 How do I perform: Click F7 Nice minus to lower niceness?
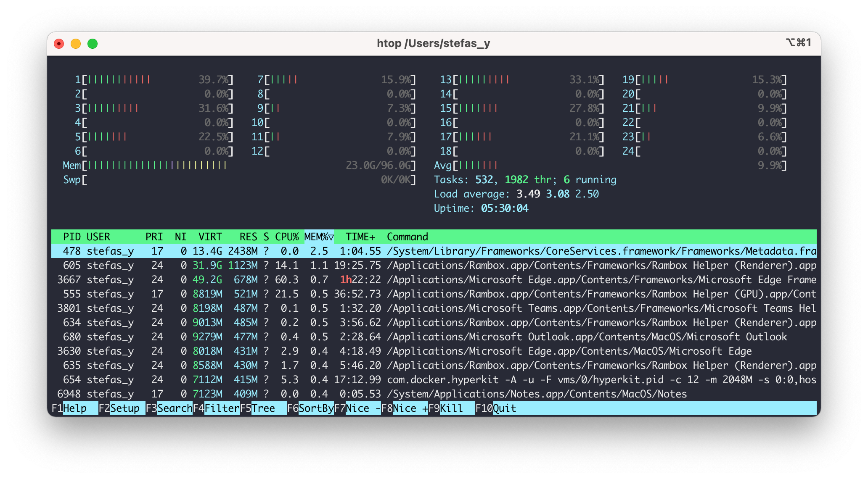357,408
